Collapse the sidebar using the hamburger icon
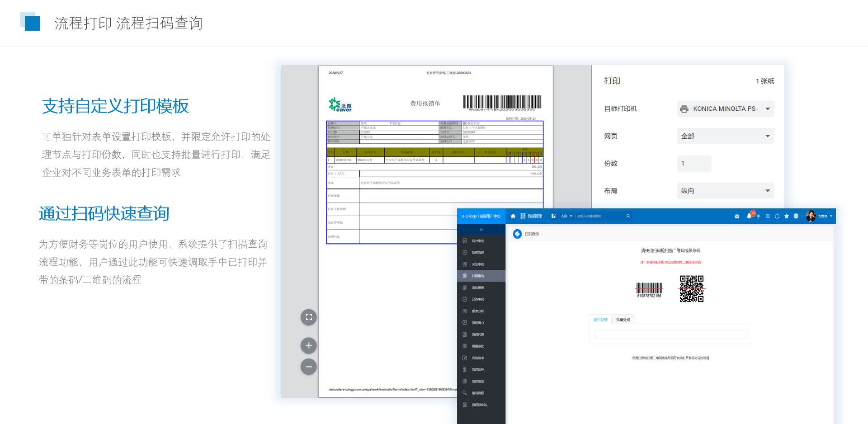Viewport: 868px width, 424px height. point(481,229)
